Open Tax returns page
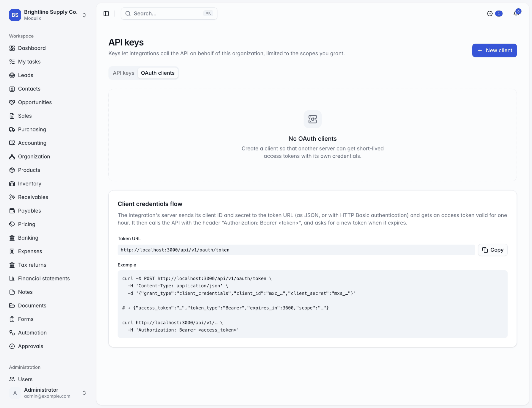 [48, 265]
